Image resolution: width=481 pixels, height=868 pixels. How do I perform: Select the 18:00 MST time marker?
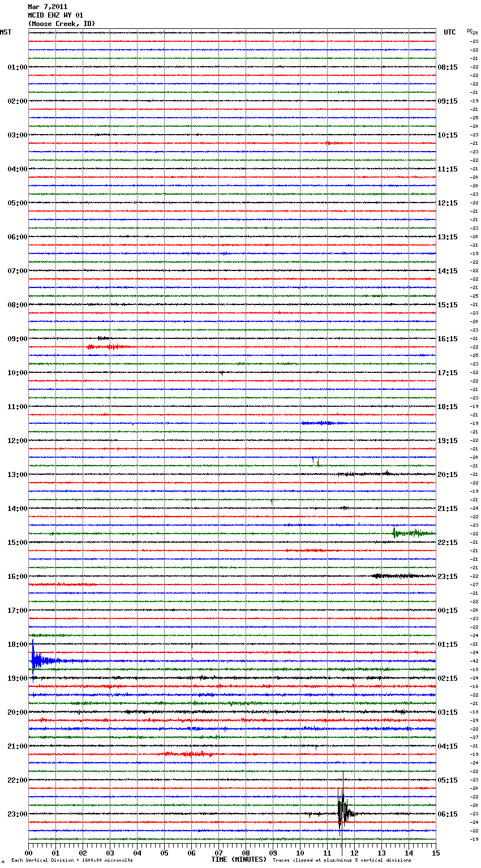(17, 644)
